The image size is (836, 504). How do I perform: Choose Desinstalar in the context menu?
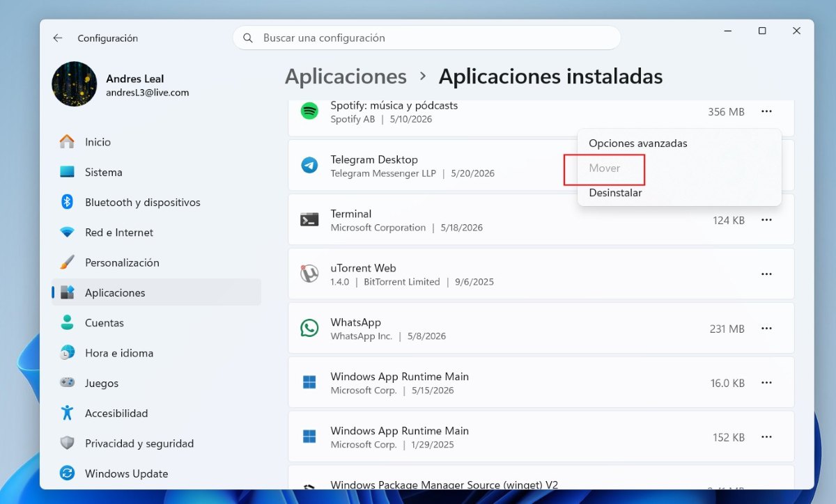(679, 193)
